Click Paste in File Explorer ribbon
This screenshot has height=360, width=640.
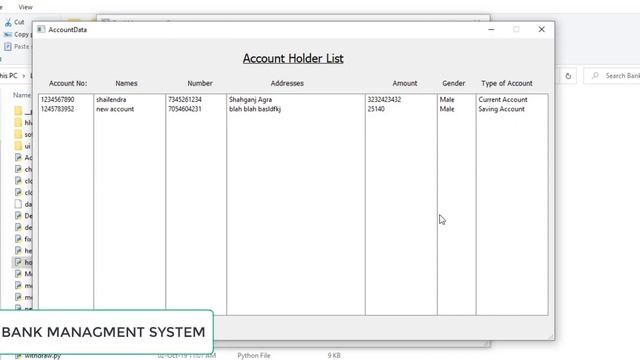(17, 47)
